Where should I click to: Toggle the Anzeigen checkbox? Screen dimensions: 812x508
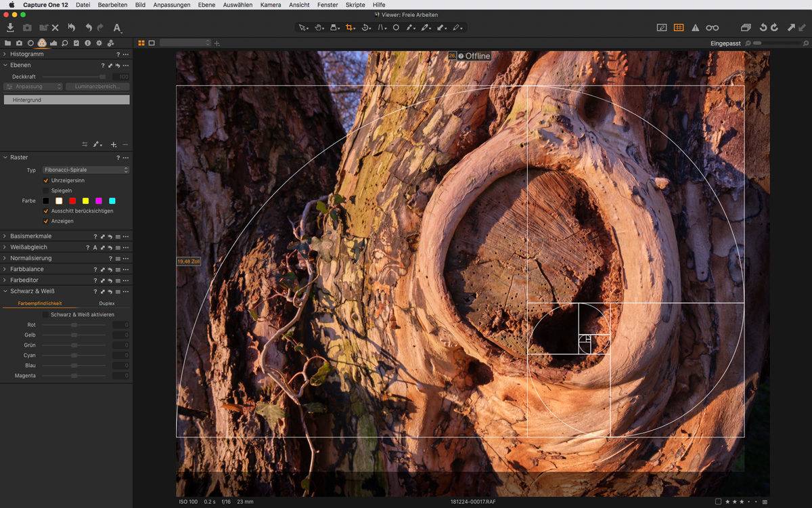pos(46,221)
